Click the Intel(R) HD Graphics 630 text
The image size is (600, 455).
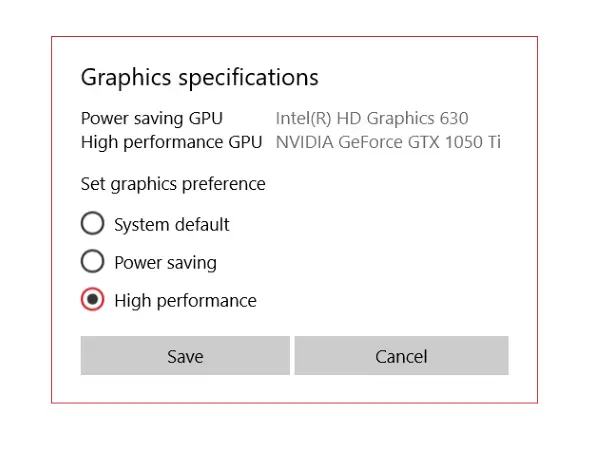point(372,119)
